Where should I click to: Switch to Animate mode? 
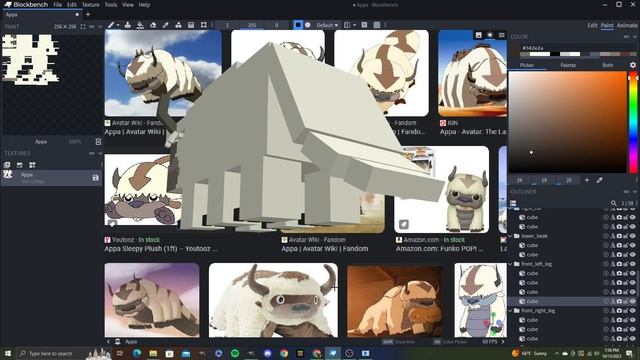click(627, 25)
